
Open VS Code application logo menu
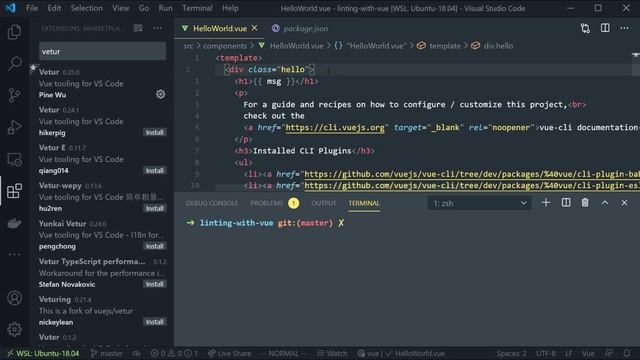coord(10,8)
